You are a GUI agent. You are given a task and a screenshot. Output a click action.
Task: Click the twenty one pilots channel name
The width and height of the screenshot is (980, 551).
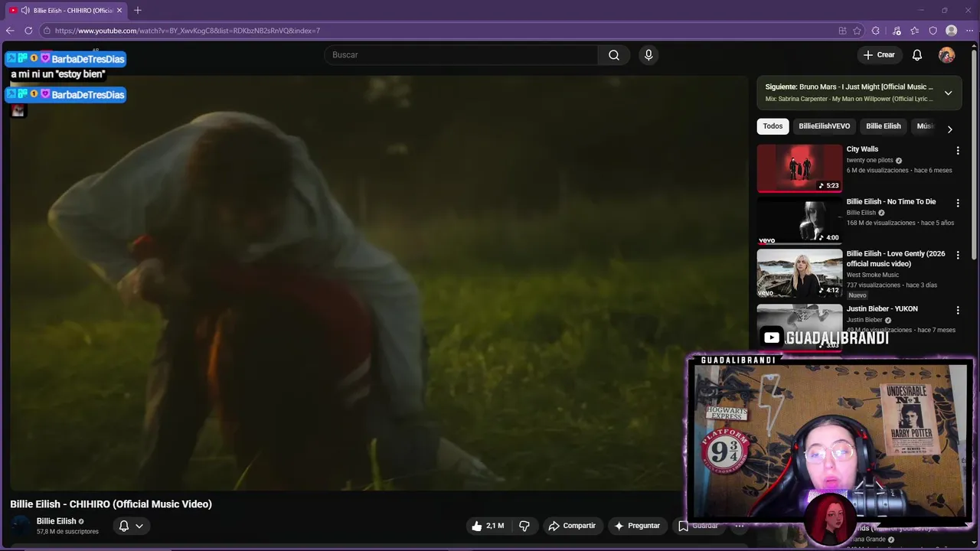tap(870, 161)
